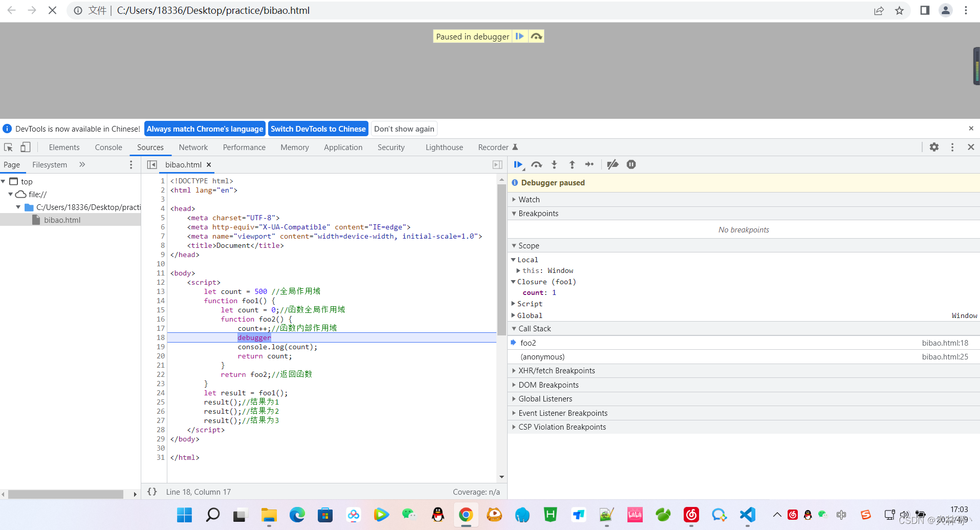Step out of current function
This screenshot has width=980, height=530.
point(572,164)
